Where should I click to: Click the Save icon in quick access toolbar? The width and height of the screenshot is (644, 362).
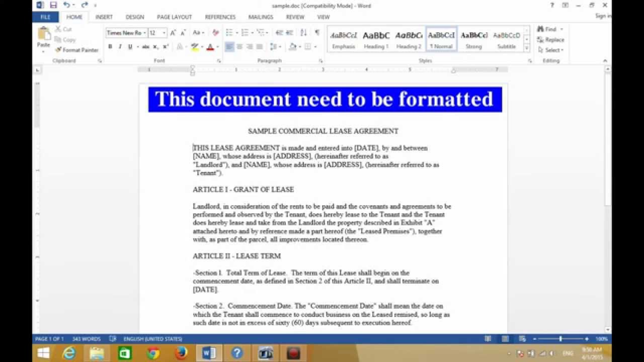53,5
